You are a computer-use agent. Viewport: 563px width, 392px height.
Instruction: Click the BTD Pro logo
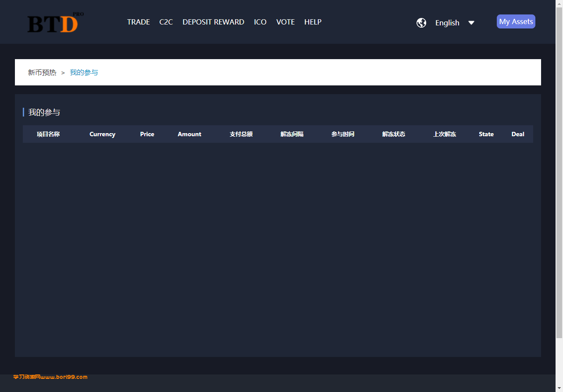[55, 22]
